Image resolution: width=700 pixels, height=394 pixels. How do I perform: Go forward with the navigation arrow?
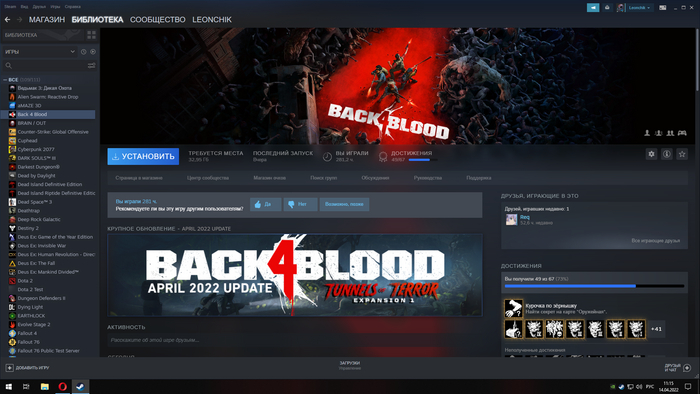[19, 20]
